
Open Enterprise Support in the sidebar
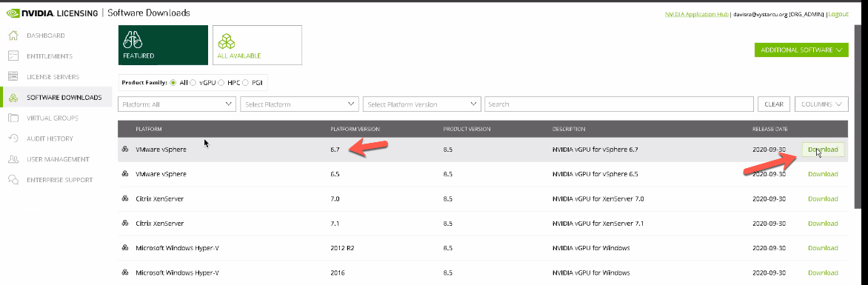pyautogui.click(x=60, y=180)
